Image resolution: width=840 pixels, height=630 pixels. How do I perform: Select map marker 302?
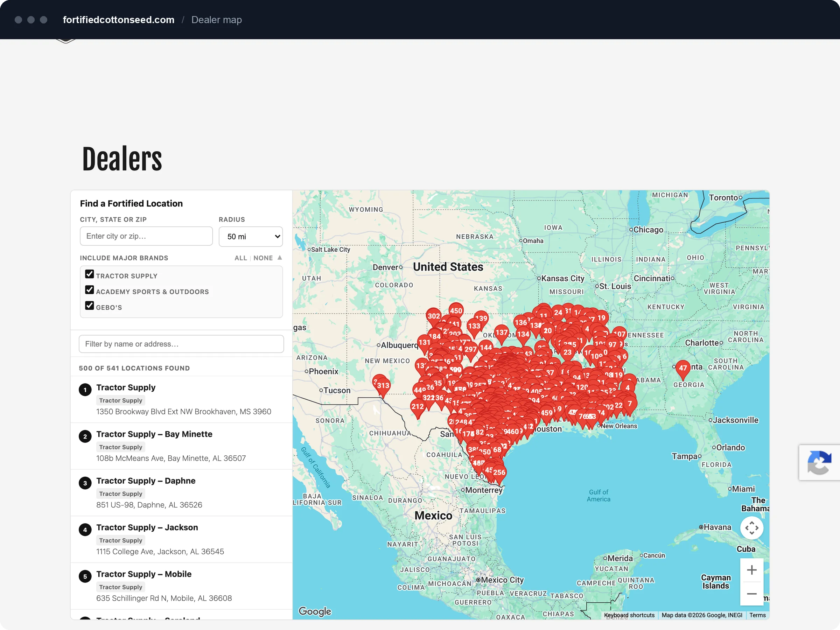(434, 317)
